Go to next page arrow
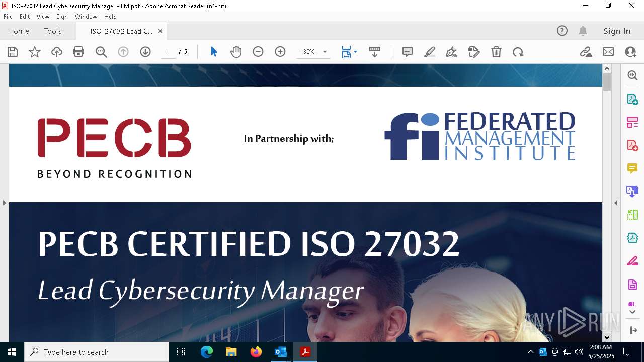The height and width of the screenshot is (362, 644). click(145, 52)
